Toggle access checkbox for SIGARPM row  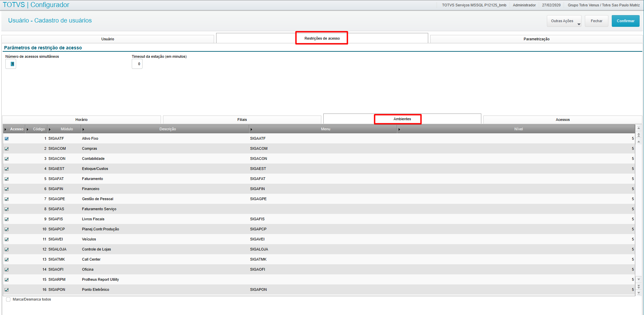(x=7, y=280)
